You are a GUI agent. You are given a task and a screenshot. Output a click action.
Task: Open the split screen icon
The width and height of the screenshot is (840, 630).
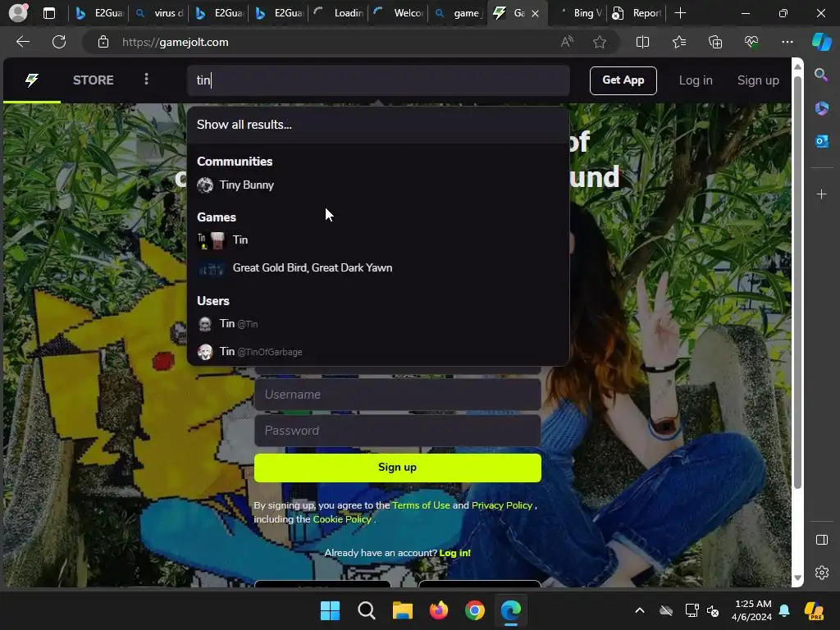tap(642, 42)
